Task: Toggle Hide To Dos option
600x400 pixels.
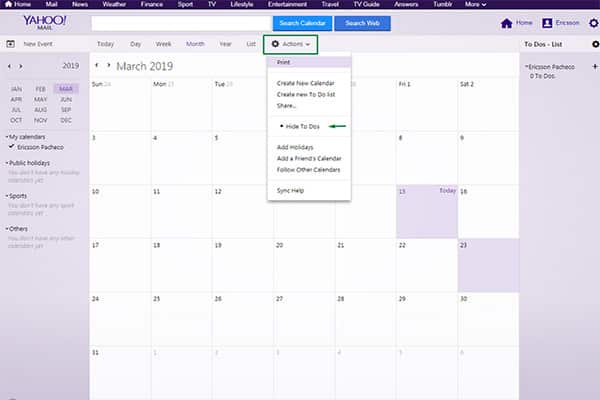Action: tap(302, 126)
